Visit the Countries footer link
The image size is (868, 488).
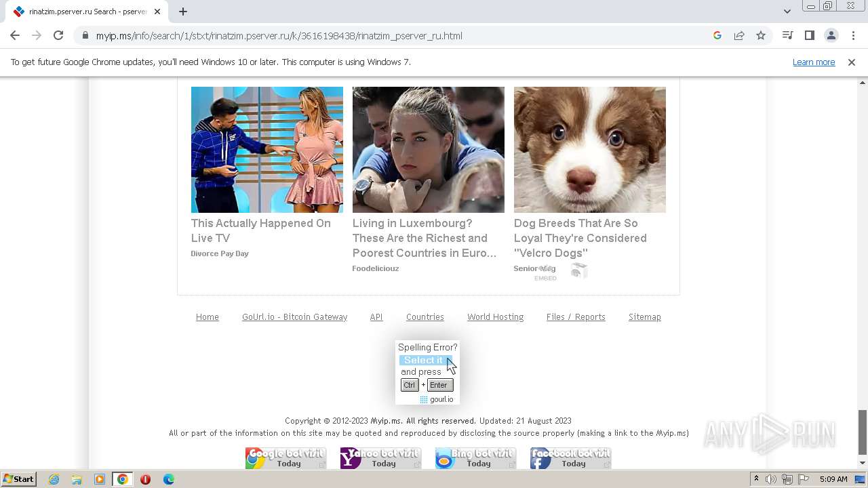425,317
